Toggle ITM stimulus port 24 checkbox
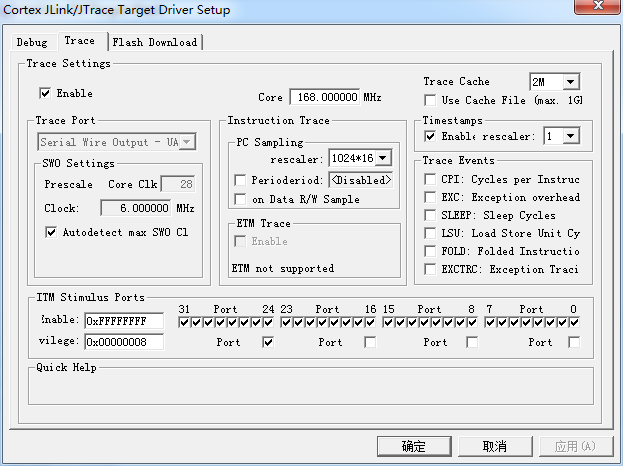 [269, 323]
